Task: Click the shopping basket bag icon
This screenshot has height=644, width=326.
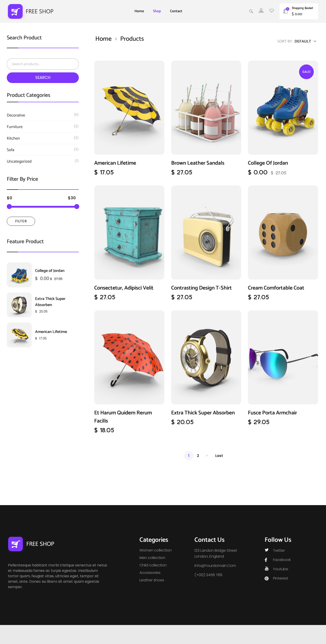Action: (286, 11)
